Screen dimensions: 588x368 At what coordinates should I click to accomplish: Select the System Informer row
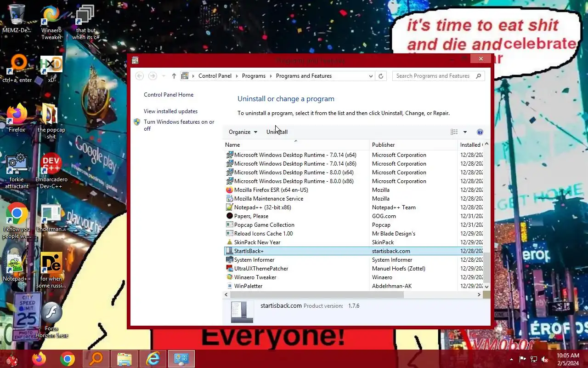click(353, 260)
